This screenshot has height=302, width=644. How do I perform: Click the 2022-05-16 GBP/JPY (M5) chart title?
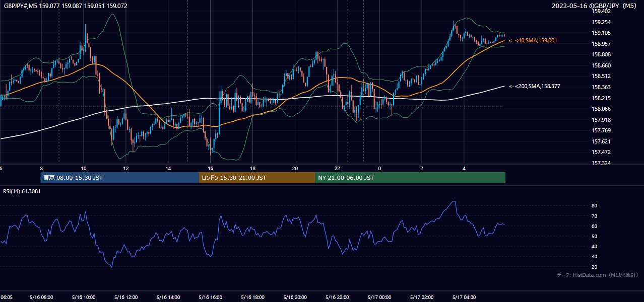coord(595,6)
